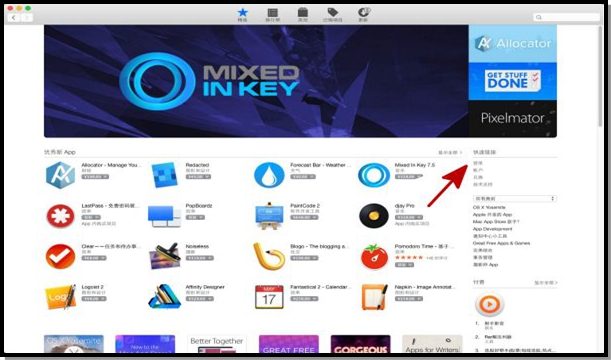Expand the all-categories dropdown in sidebar

click(514, 199)
